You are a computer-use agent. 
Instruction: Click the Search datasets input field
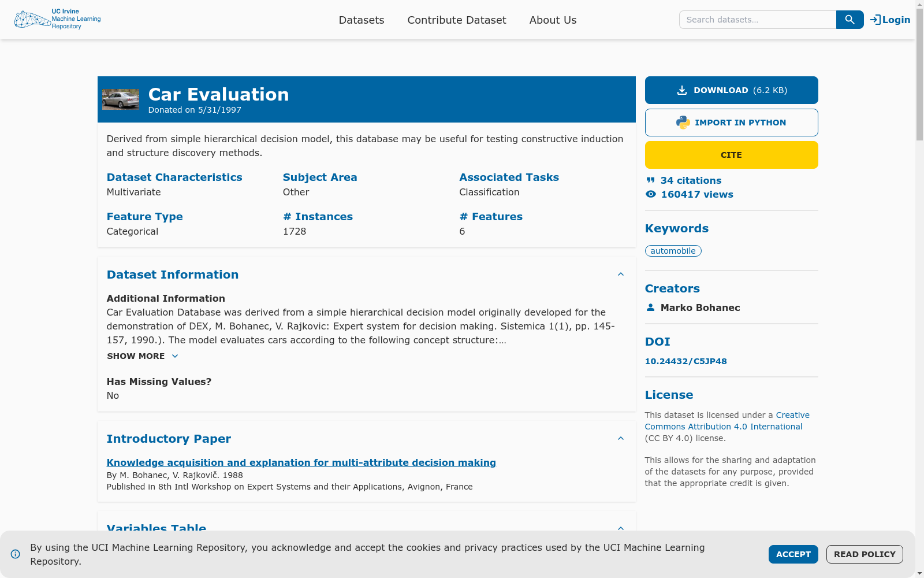[758, 20]
